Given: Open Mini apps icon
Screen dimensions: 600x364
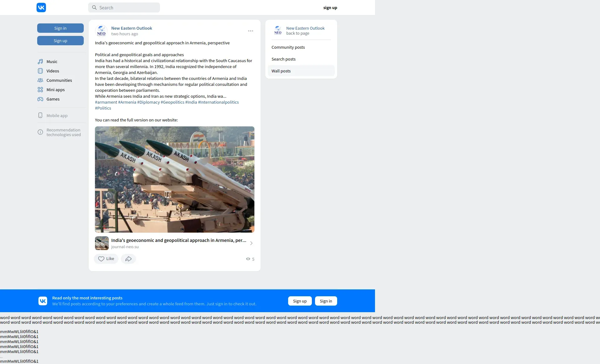Looking at the screenshot, I should pos(40,90).
